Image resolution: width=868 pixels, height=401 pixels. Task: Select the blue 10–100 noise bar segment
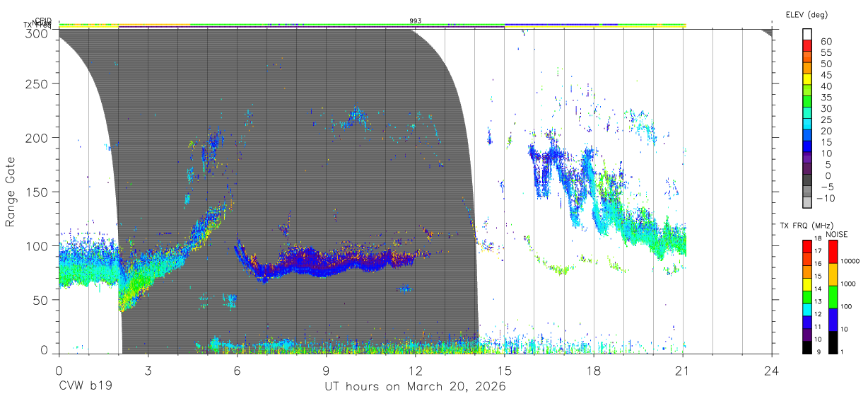click(833, 319)
